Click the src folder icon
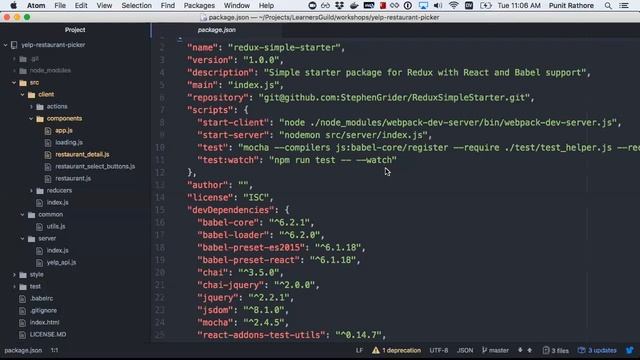This screenshot has width=640, height=360. pyautogui.click(x=23, y=83)
